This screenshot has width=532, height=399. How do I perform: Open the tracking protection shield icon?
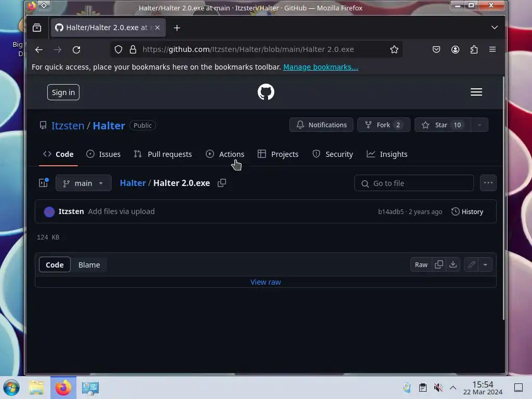tap(118, 49)
